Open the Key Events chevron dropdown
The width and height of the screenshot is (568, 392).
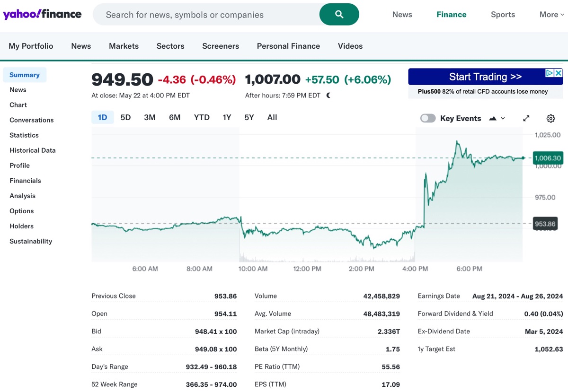(x=503, y=118)
